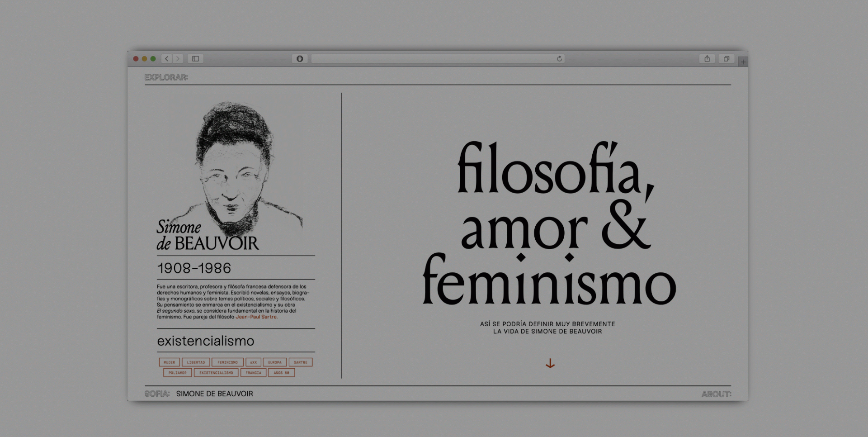Follow the Jean-Paul Sartre link
868x437 pixels.
256,317
